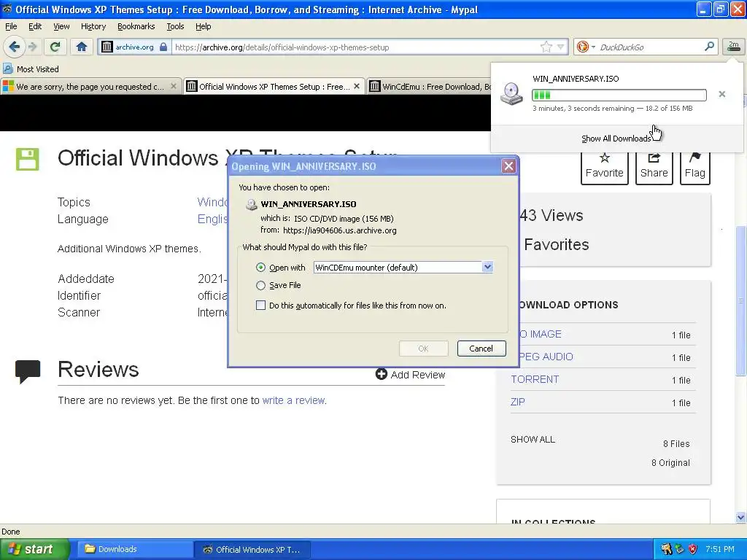Close the 'We are sorry' tab
Viewport: 747px width, 560px height.
(174, 86)
